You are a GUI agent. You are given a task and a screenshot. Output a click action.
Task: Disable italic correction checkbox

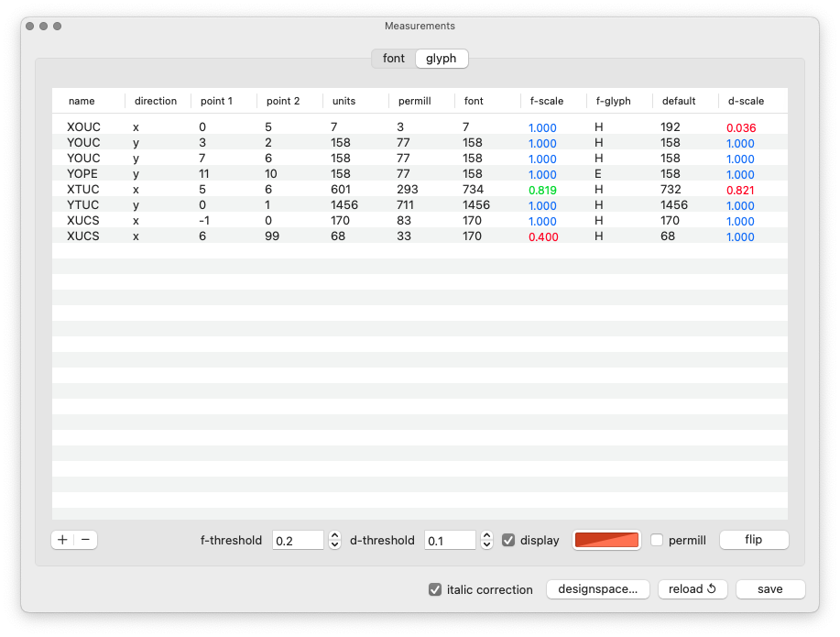click(x=435, y=589)
